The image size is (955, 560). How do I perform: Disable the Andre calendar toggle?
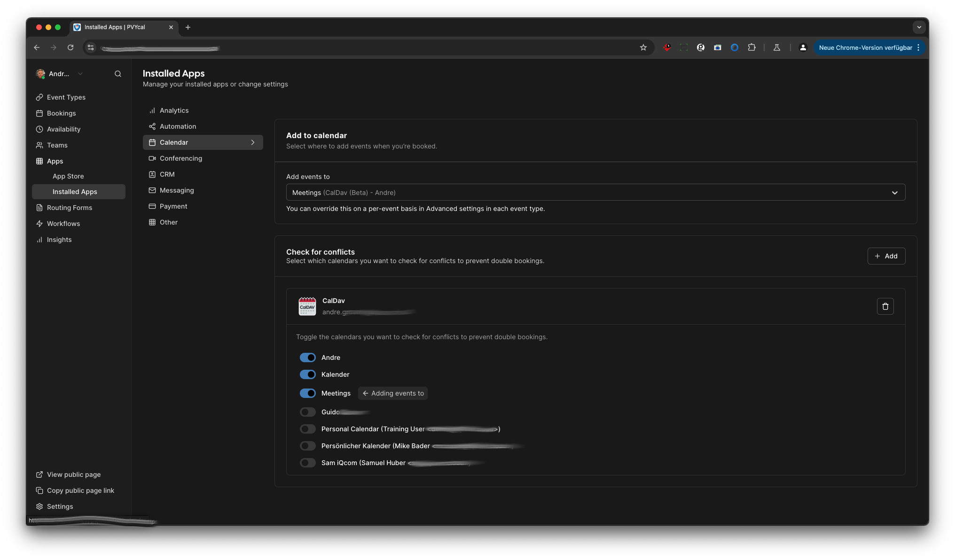[307, 358]
